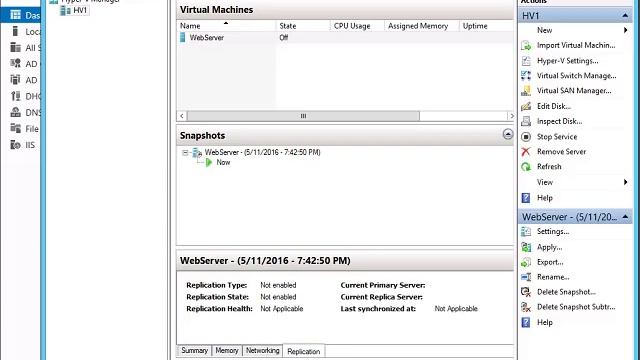Sort by the Uptime column header
This screenshot has height=360, width=640.
pyautogui.click(x=486, y=26)
